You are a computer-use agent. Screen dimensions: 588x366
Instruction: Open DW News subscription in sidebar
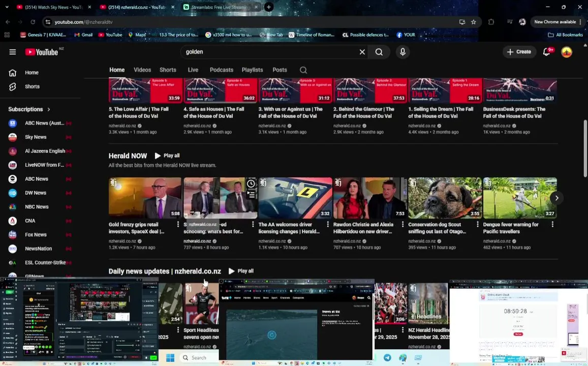click(x=40, y=193)
